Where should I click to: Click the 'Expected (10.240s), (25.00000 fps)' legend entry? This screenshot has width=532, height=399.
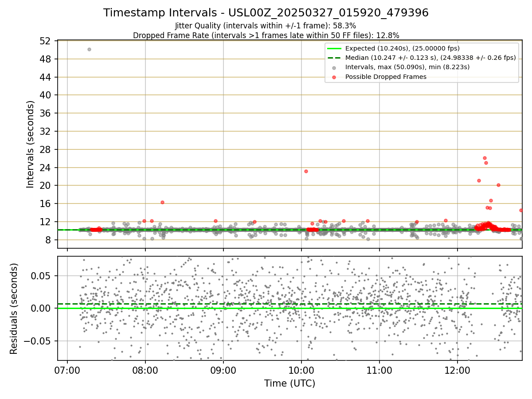403,48
